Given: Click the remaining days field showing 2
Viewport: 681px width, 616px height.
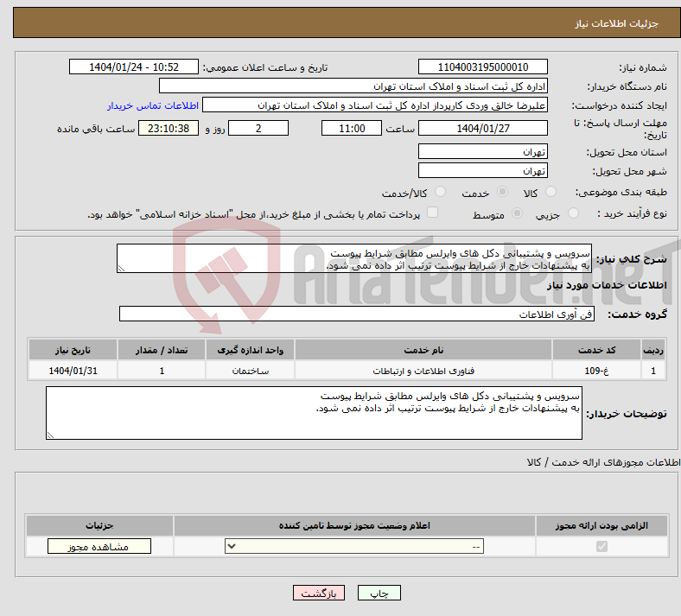Looking at the screenshot, I should coord(258,128).
